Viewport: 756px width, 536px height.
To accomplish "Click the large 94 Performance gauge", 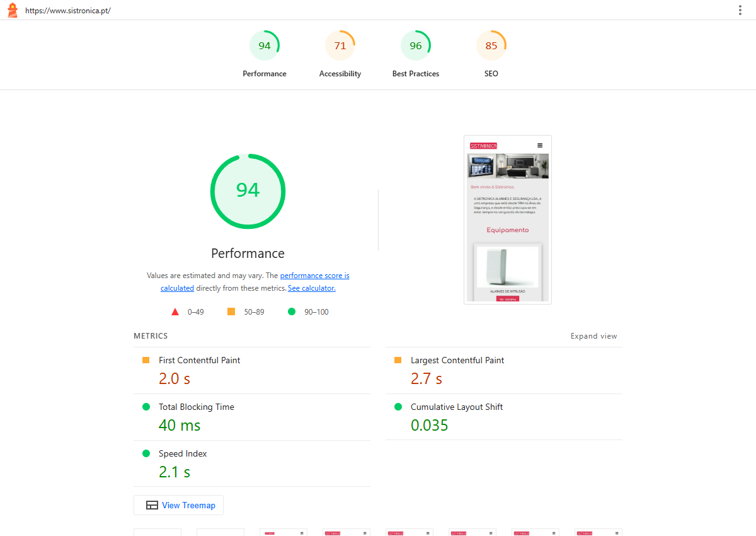I will pos(248,192).
